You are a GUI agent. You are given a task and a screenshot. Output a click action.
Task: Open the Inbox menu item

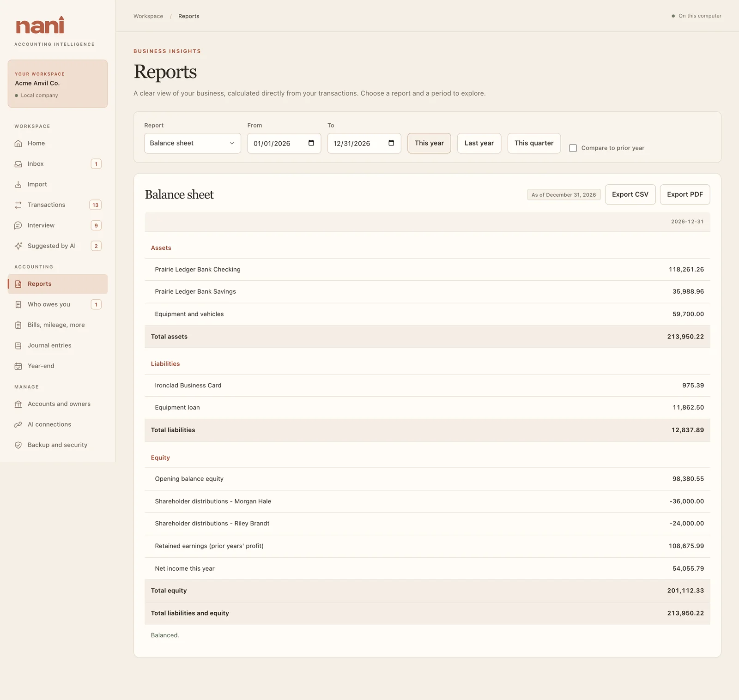(x=58, y=164)
